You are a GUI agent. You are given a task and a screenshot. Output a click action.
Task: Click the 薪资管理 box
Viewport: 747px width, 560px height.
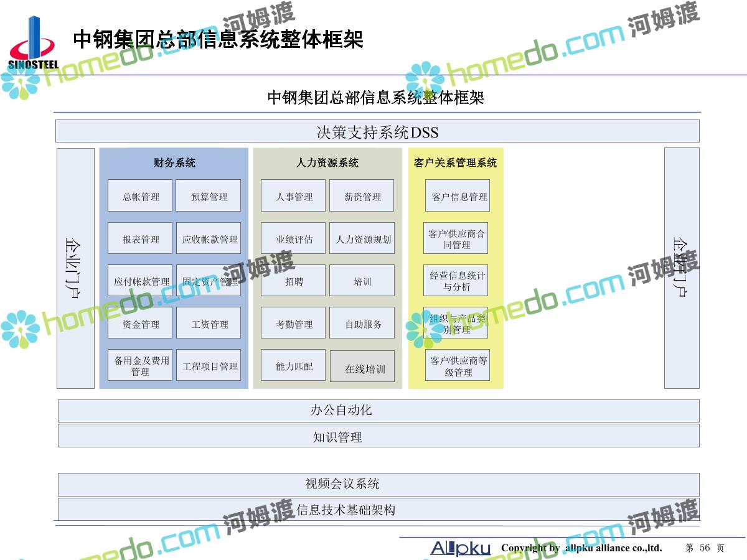(362, 196)
